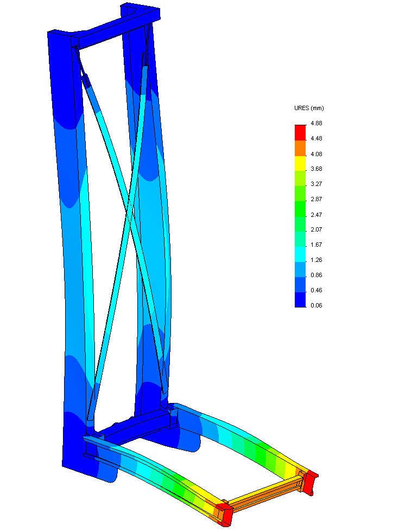This screenshot has width=399, height=532.
Task: Click the 4.88 maximum legend value
Action: (316, 124)
